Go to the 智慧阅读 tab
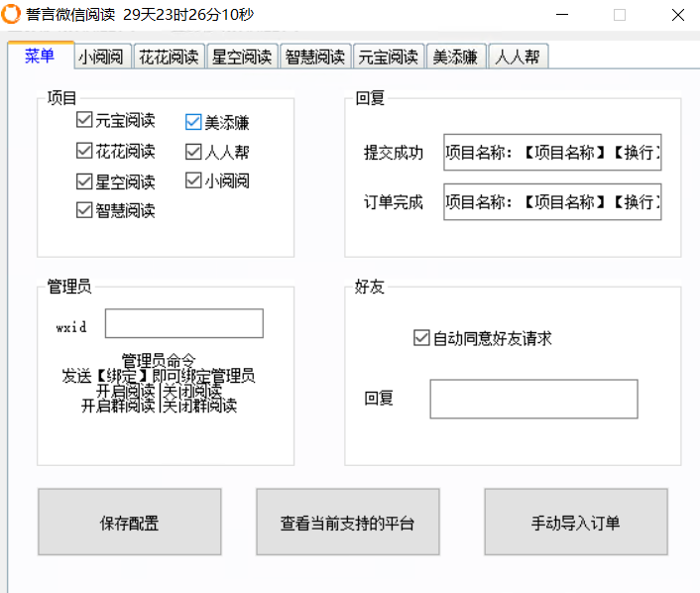Viewport: 700px width, 593px height. tap(315, 57)
